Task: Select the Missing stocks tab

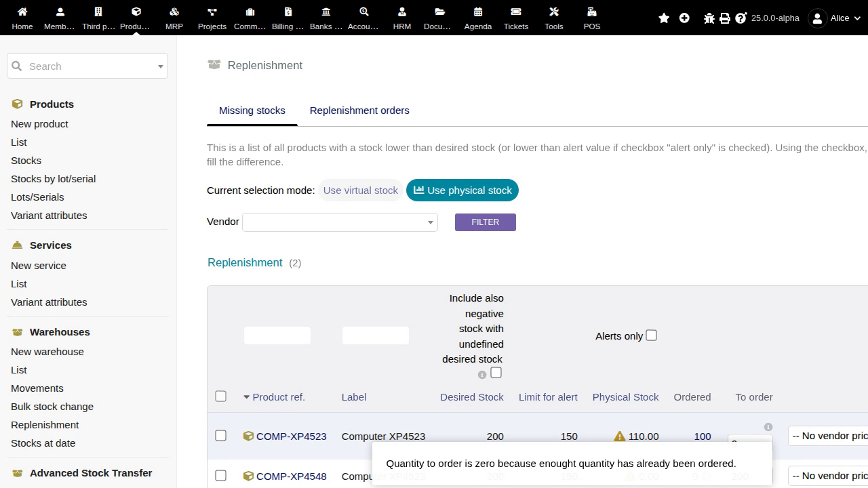Action: 252,110
